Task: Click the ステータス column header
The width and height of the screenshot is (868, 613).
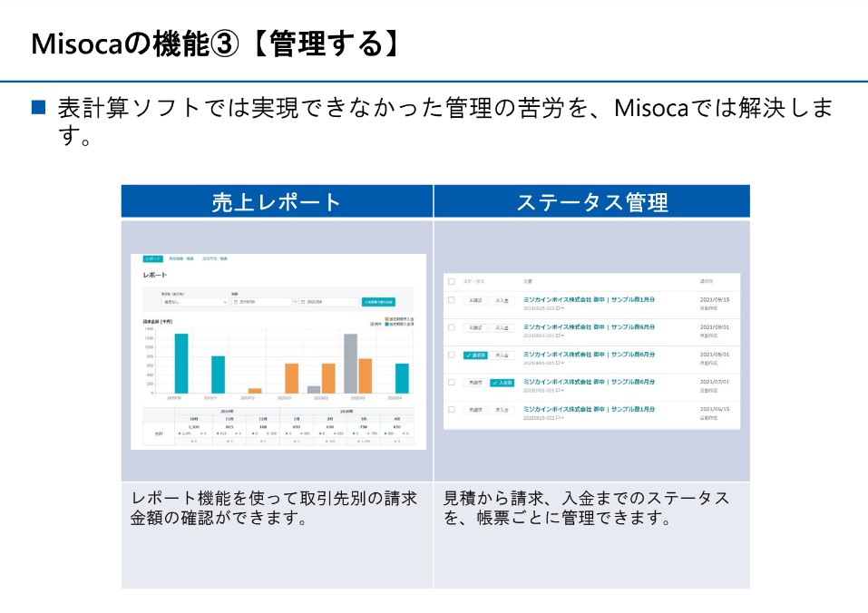Action: click(473, 282)
